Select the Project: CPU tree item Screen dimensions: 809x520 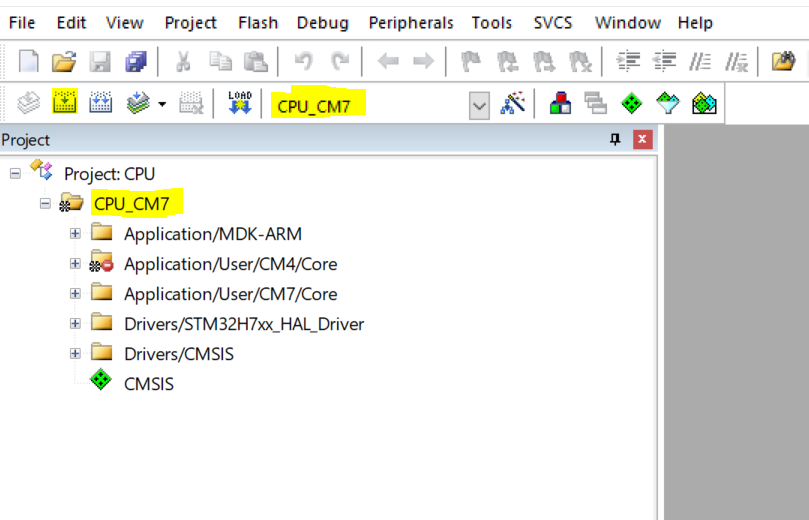pyautogui.click(x=109, y=174)
